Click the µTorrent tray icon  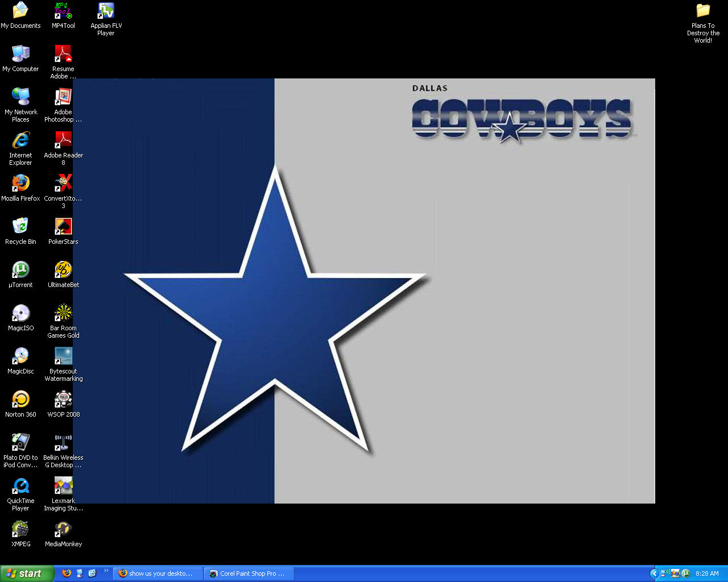686,573
